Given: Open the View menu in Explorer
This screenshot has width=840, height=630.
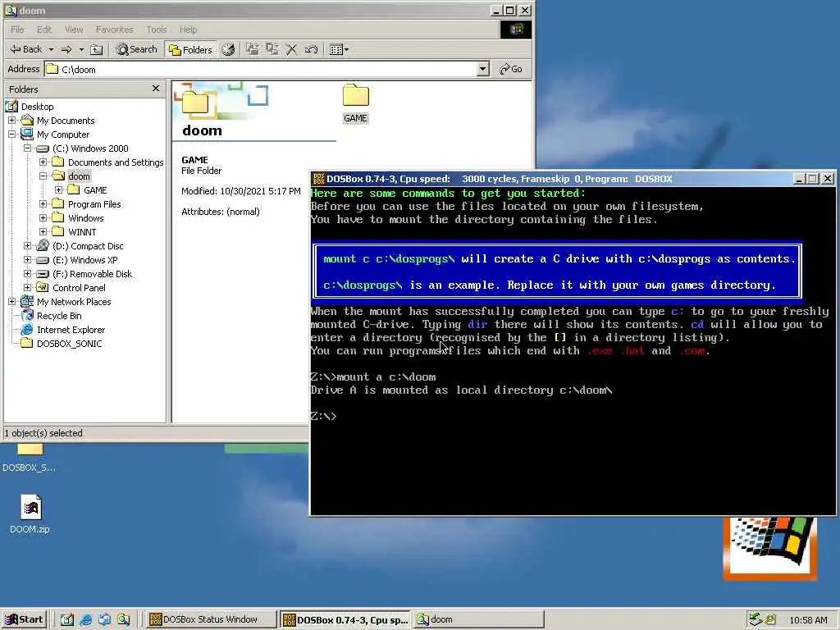Looking at the screenshot, I should [x=74, y=30].
